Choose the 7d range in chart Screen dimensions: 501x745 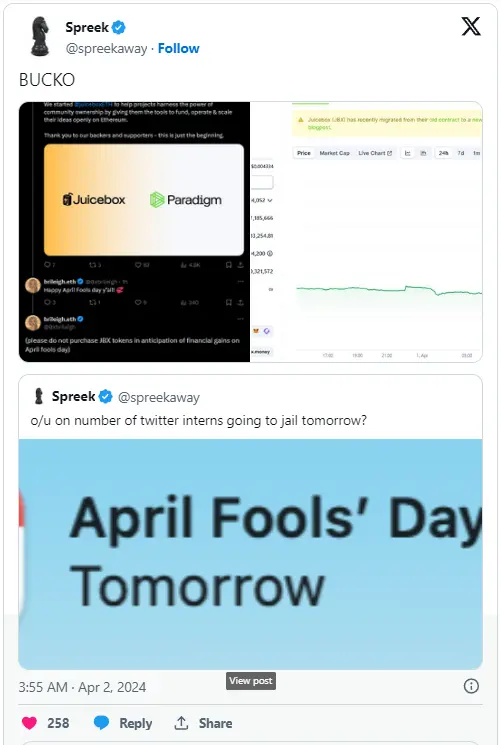(461, 153)
